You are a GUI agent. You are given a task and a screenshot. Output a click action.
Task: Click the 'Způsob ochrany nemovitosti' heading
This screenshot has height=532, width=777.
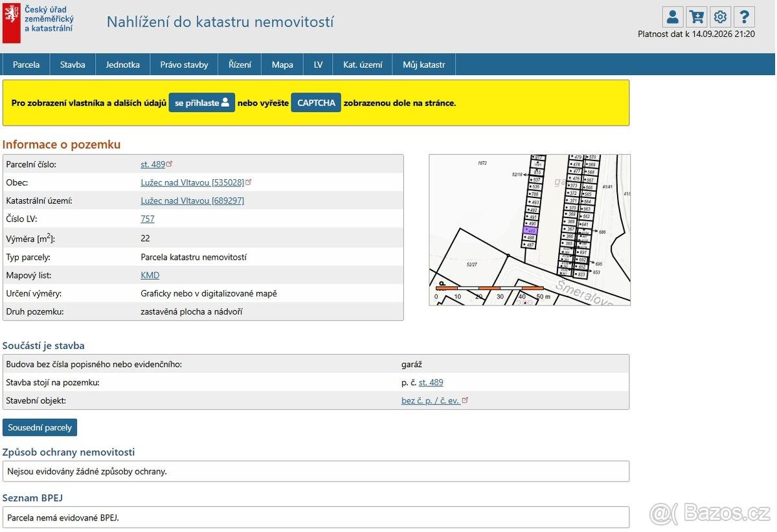[x=69, y=452]
